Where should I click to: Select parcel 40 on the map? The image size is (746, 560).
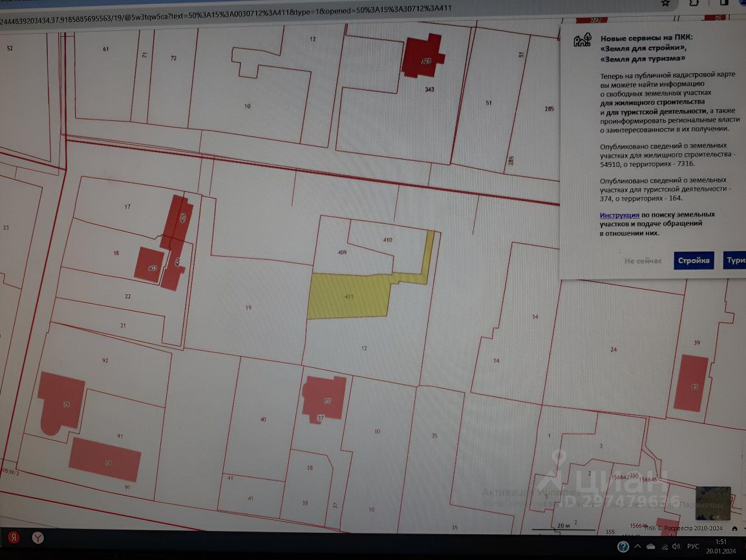pyautogui.click(x=262, y=419)
